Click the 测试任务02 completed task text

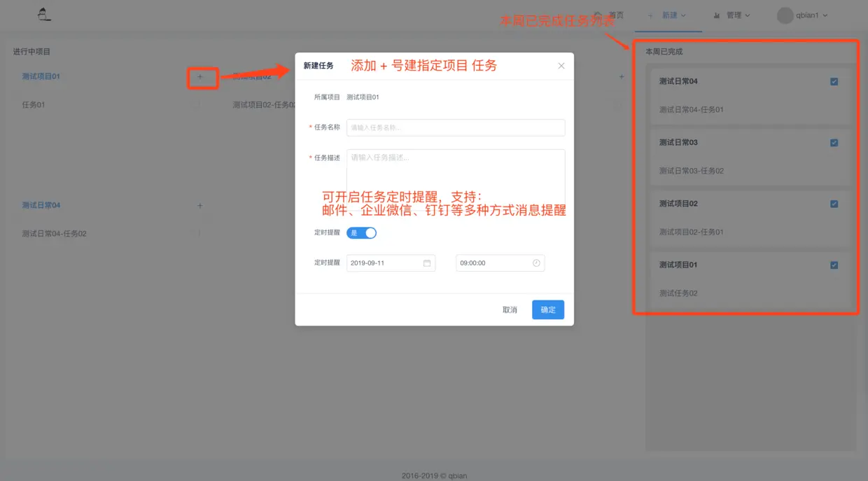(x=678, y=293)
